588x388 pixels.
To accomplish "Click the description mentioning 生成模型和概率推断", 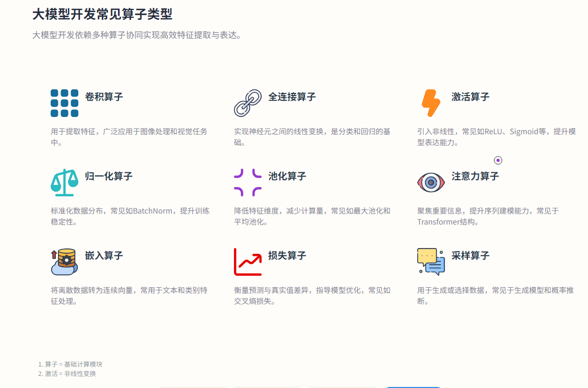I will tap(496, 296).
